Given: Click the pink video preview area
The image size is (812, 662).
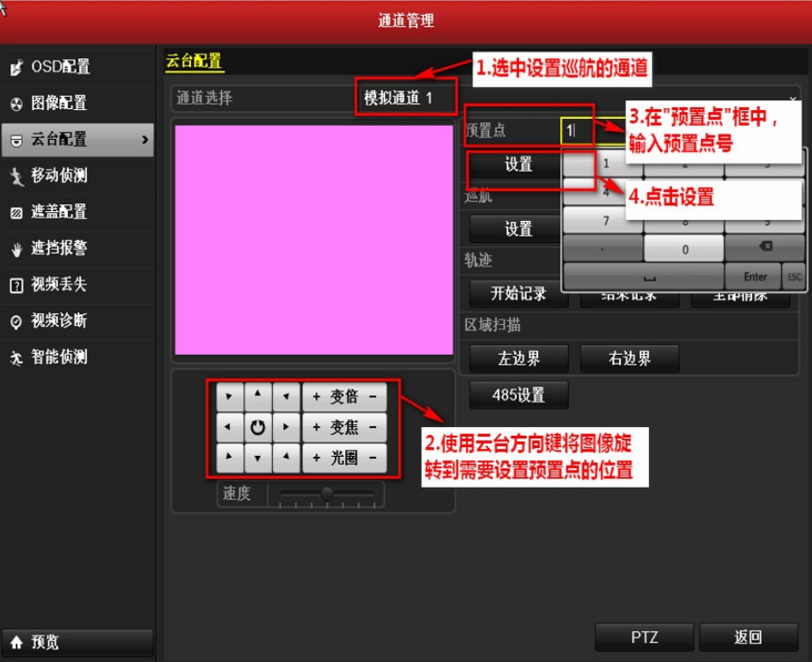Looking at the screenshot, I should 314,240.
